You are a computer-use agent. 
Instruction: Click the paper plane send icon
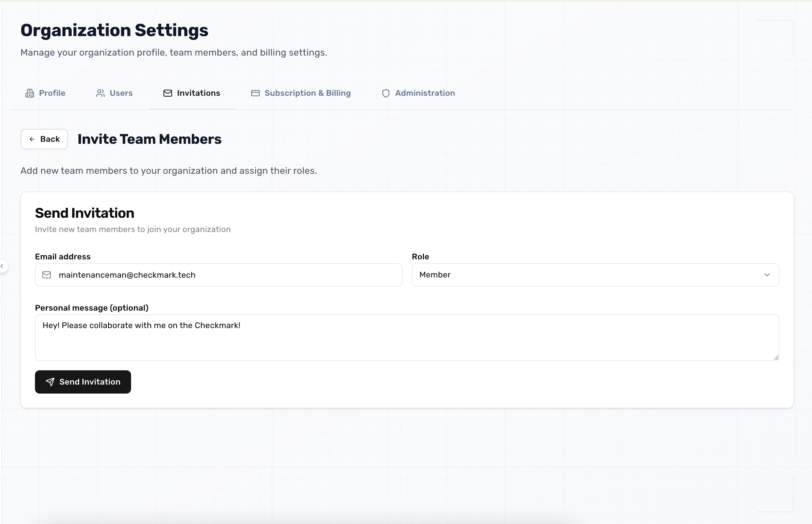coord(50,382)
